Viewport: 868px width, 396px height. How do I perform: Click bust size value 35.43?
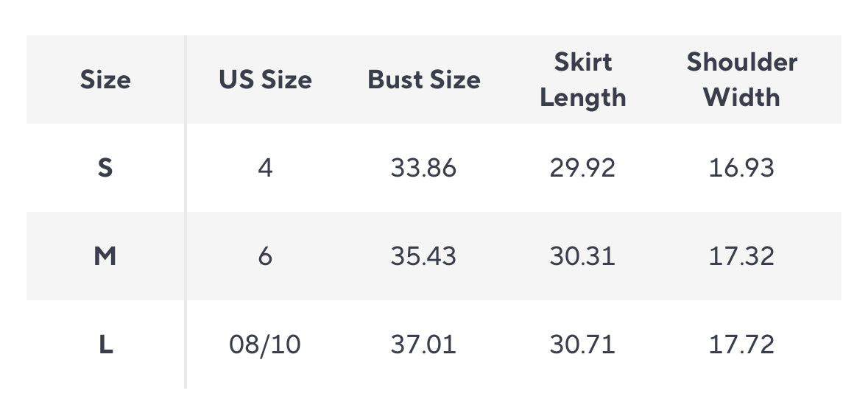point(424,256)
